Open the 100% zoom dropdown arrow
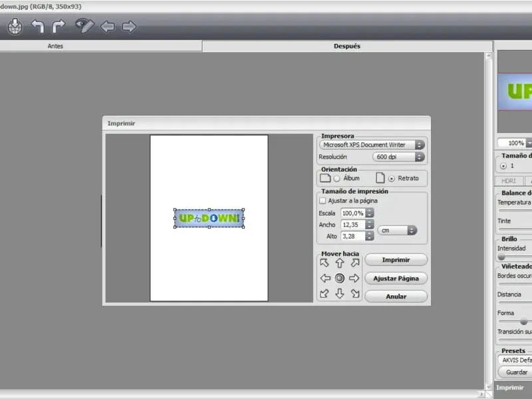This screenshot has width=532, height=399. 529,143
